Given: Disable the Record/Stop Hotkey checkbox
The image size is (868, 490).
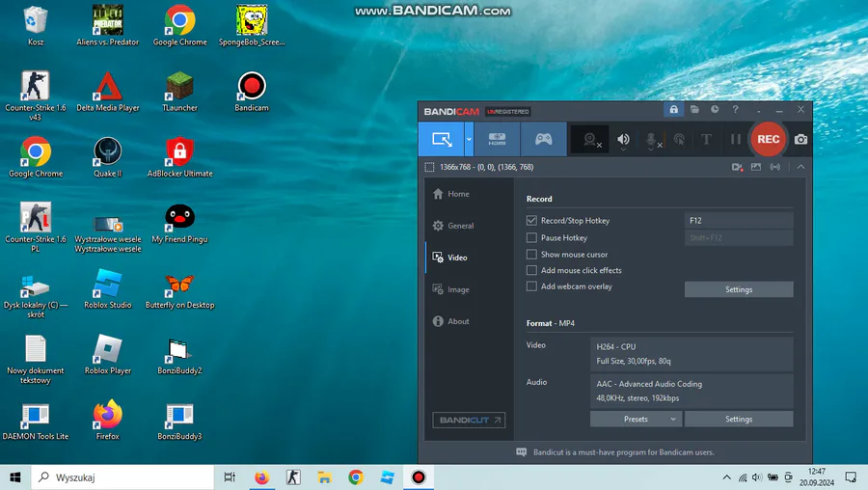Looking at the screenshot, I should (531, 220).
